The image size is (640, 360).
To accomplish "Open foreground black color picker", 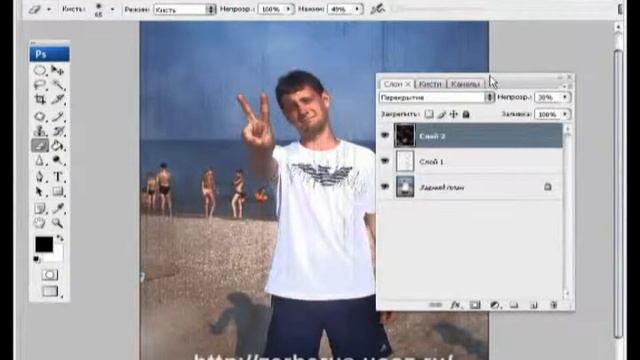I will point(44,244).
